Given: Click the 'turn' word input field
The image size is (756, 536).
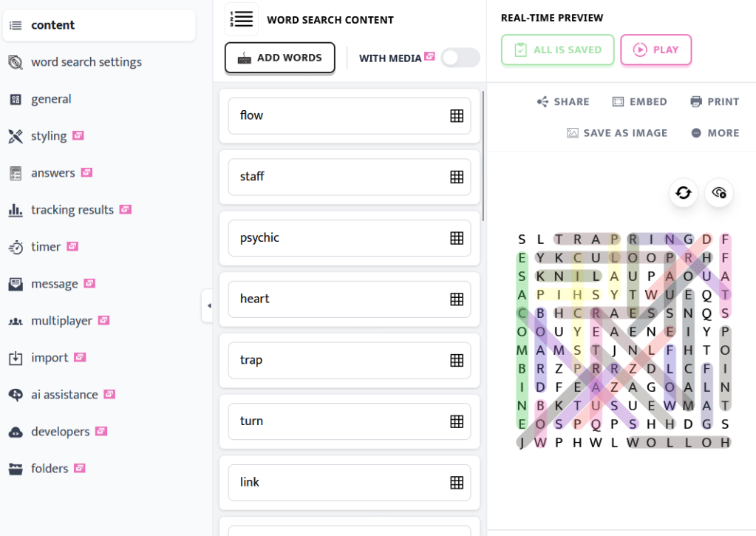Looking at the screenshot, I should (x=336, y=421).
